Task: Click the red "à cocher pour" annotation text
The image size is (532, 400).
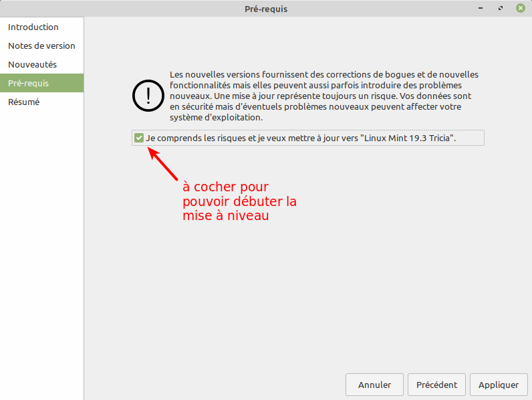Action: (x=225, y=187)
